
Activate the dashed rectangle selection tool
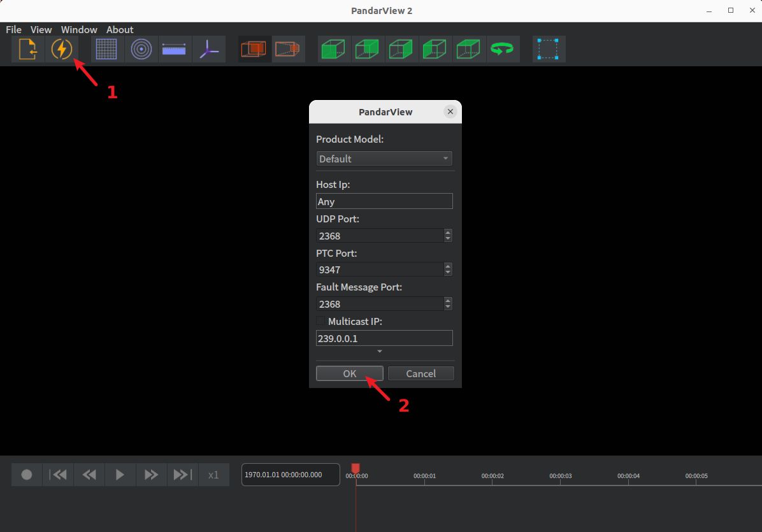coord(548,49)
